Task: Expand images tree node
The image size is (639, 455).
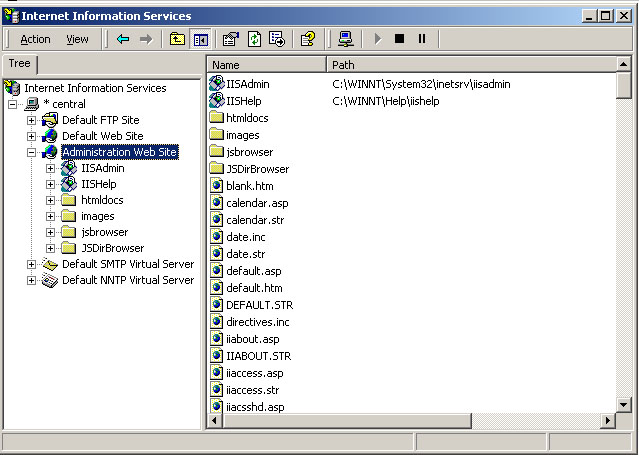Action: tap(50, 216)
